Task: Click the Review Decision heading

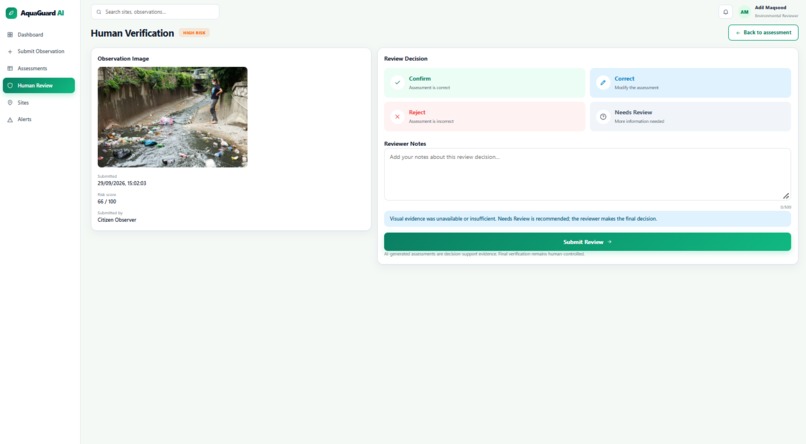Action: tap(406, 59)
